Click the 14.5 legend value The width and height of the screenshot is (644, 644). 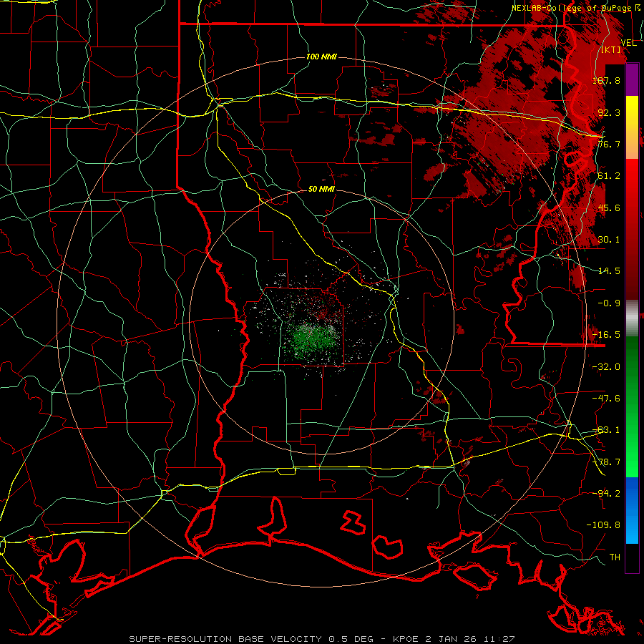[609, 270]
